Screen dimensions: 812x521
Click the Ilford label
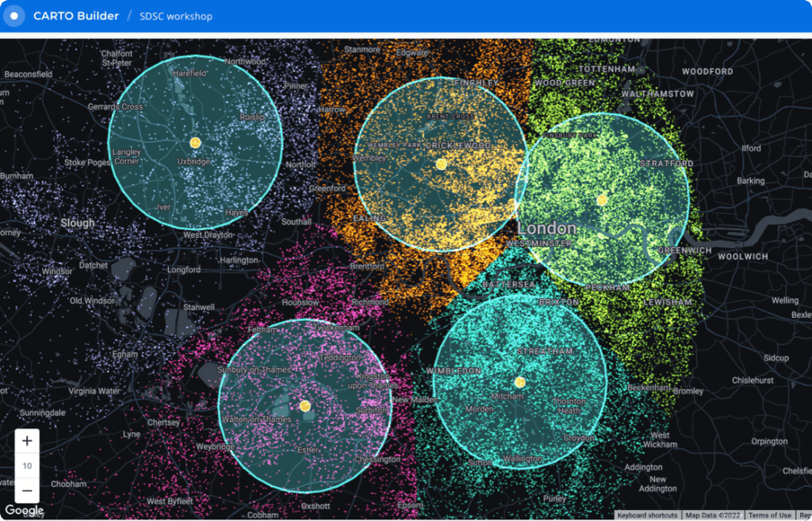point(751,148)
